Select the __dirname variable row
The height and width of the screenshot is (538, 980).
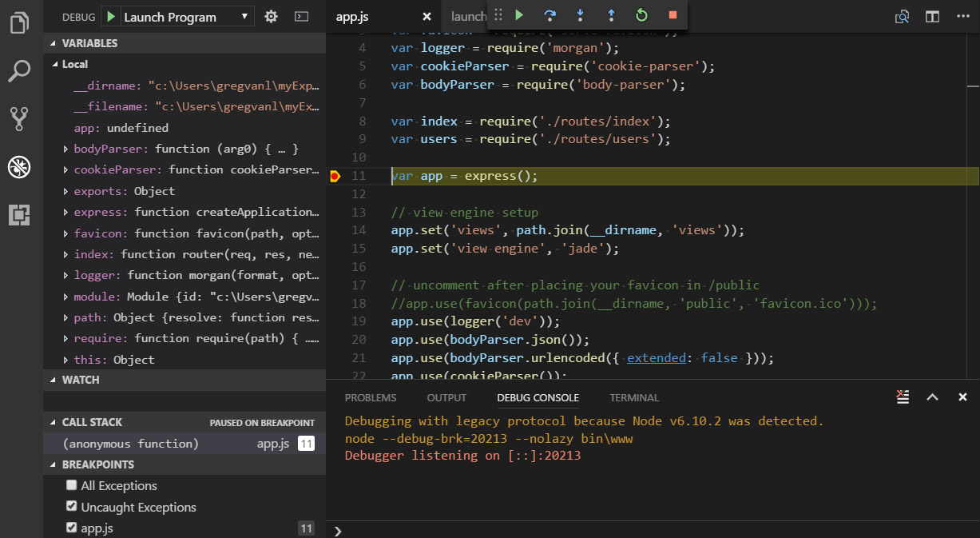[x=184, y=85]
